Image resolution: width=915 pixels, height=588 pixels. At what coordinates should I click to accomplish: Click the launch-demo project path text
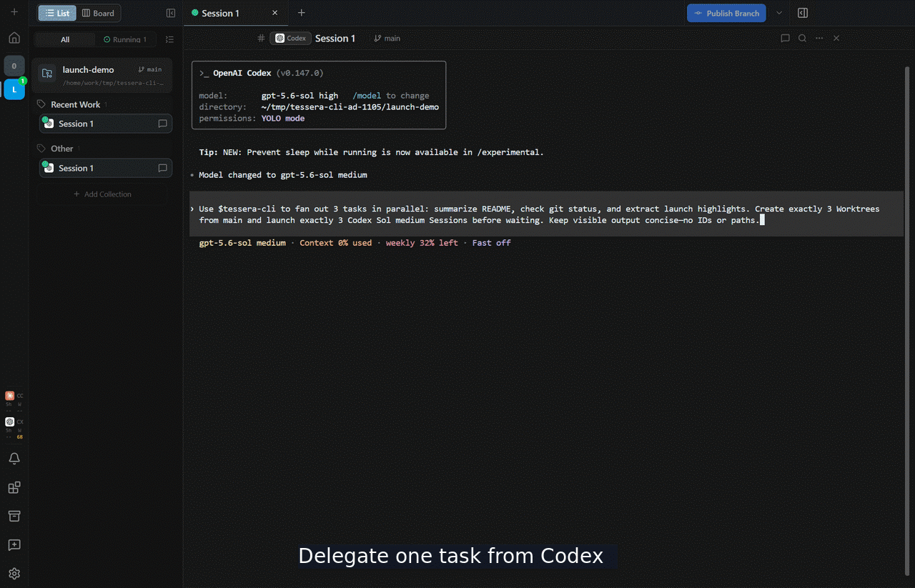coord(113,83)
